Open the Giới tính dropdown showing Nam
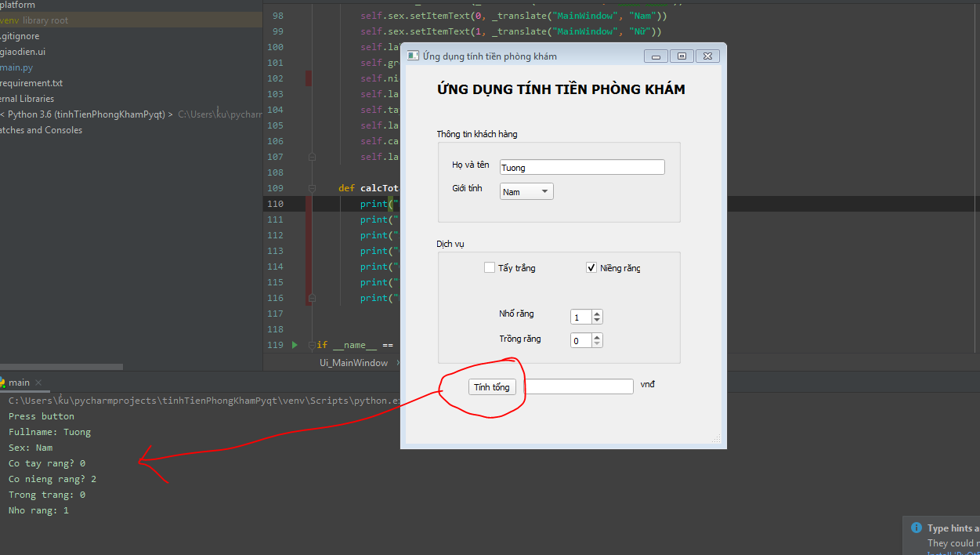The image size is (980, 555). [x=526, y=190]
